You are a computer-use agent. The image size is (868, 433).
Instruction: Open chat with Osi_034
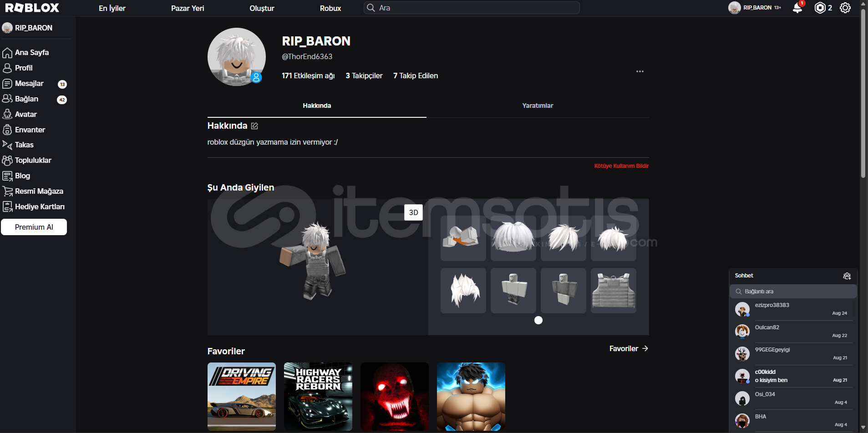[793, 398]
